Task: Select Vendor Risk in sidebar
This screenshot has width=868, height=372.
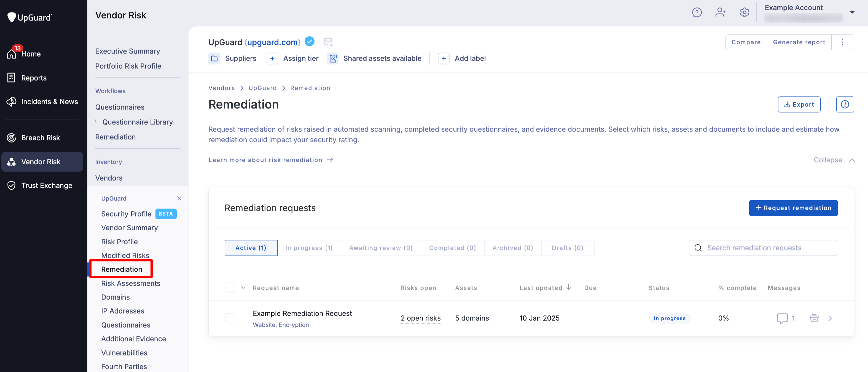Action: coord(42,161)
